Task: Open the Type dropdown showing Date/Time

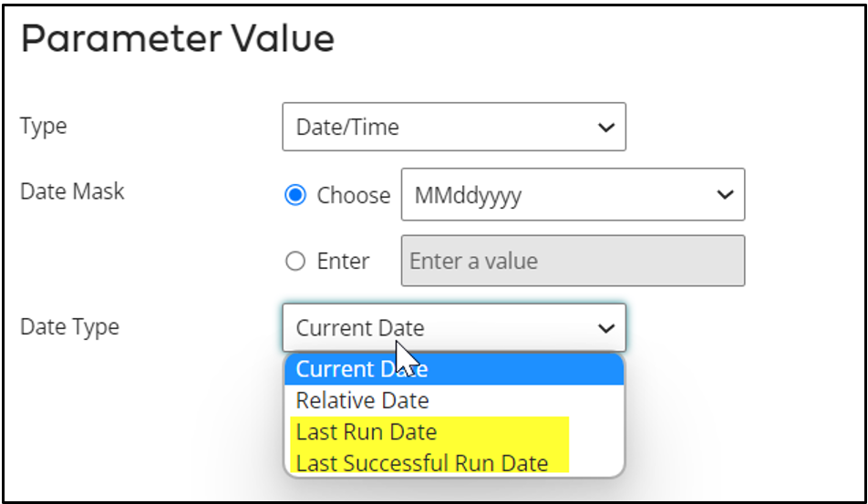Action: 453,127
